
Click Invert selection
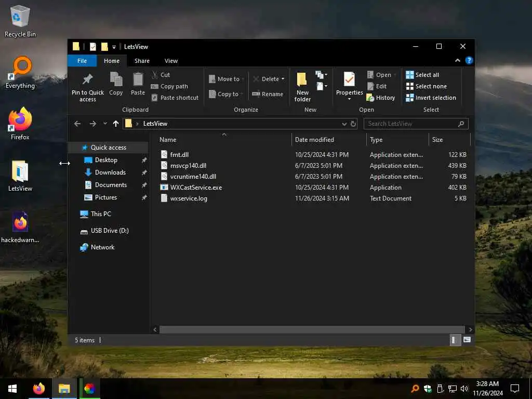pyautogui.click(x=431, y=98)
